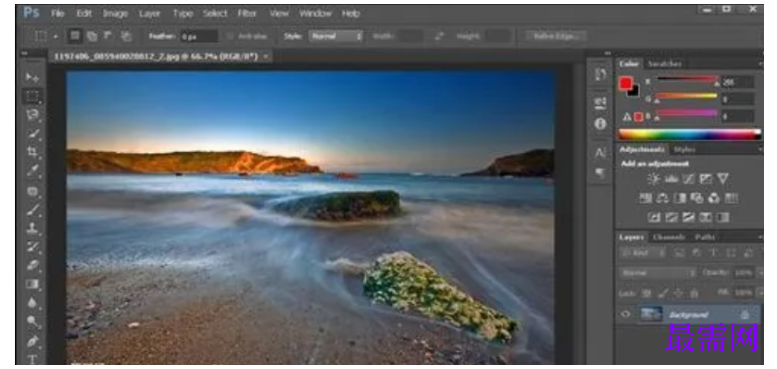The width and height of the screenshot is (777, 369).
Task: Toggle Lock transparent pixels
Action: coord(646,294)
